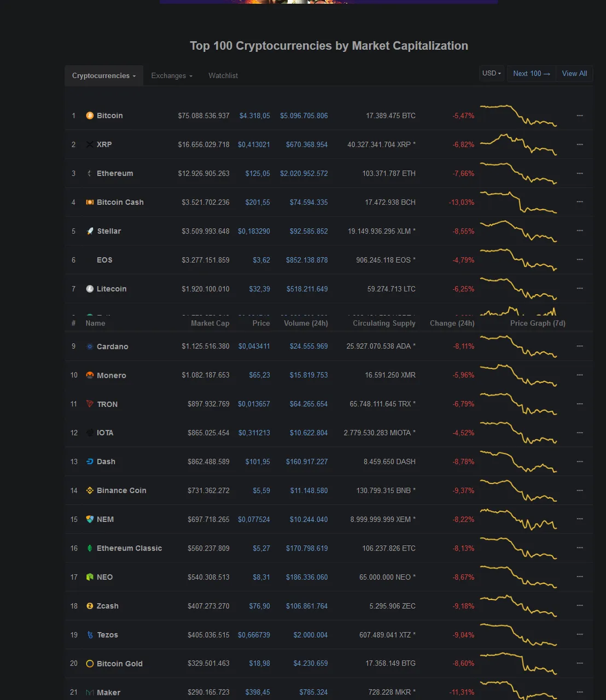Click the Bitcoin coin logo icon
This screenshot has height=700, width=606.
(90, 115)
